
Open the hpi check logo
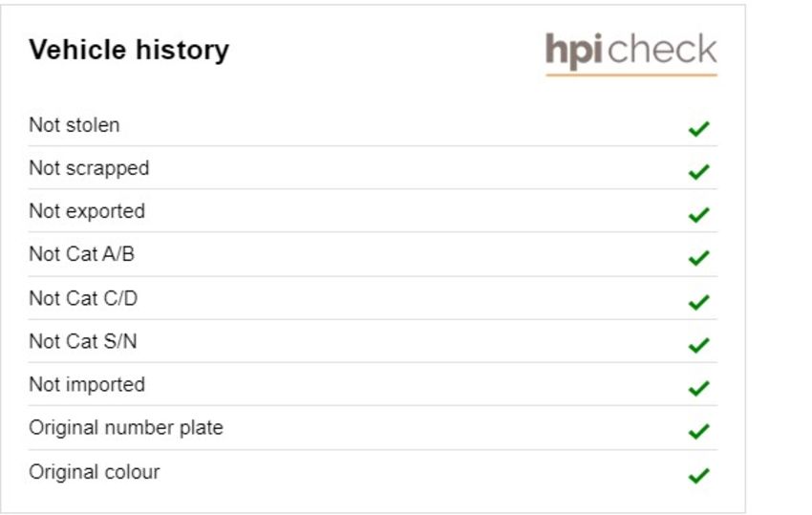[631, 54]
